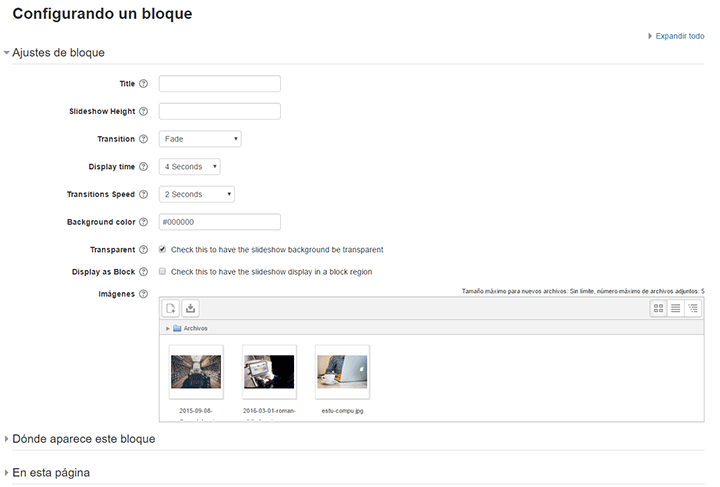Click the transparent slideshow background checkbox text

tap(277, 250)
